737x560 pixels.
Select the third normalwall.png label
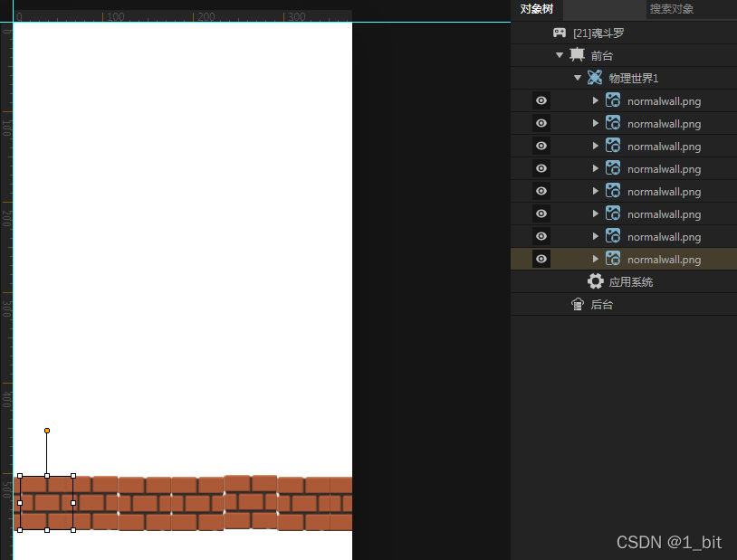pos(665,147)
